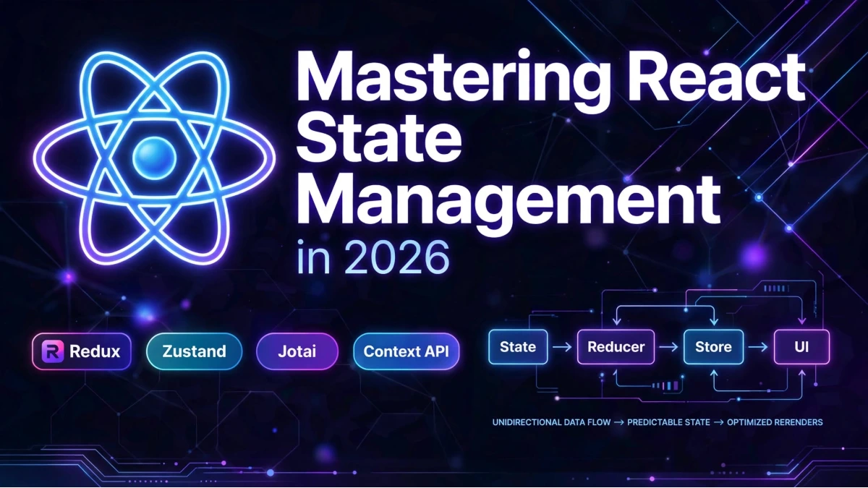Click 'OPTIMIZED RERENDERS' caption text
The width and height of the screenshot is (868, 488).
[774, 422]
